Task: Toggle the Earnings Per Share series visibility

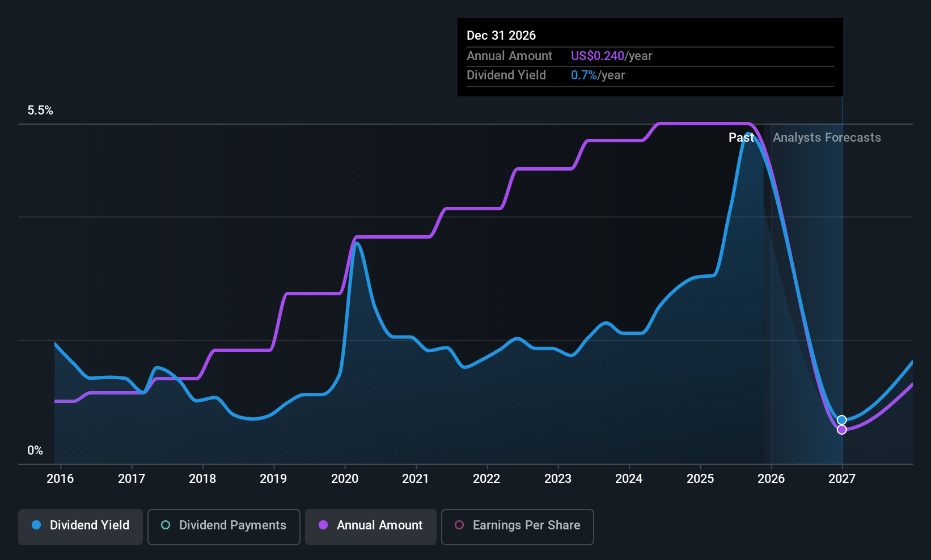Action: [x=517, y=527]
